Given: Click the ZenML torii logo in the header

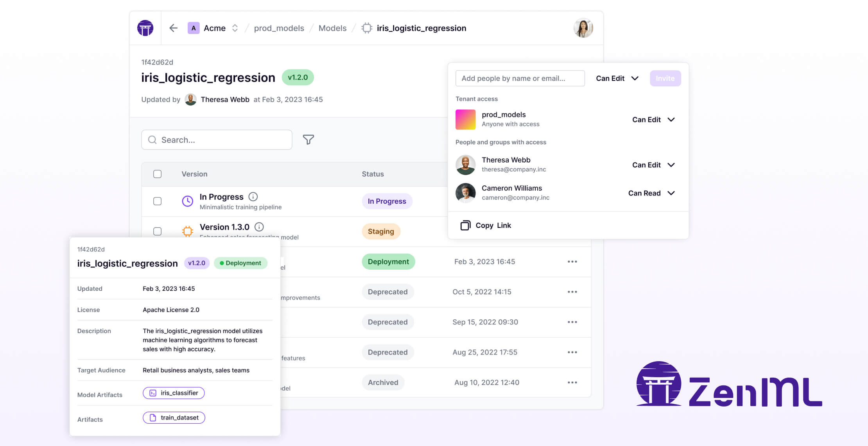Looking at the screenshot, I should pyautogui.click(x=145, y=28).
